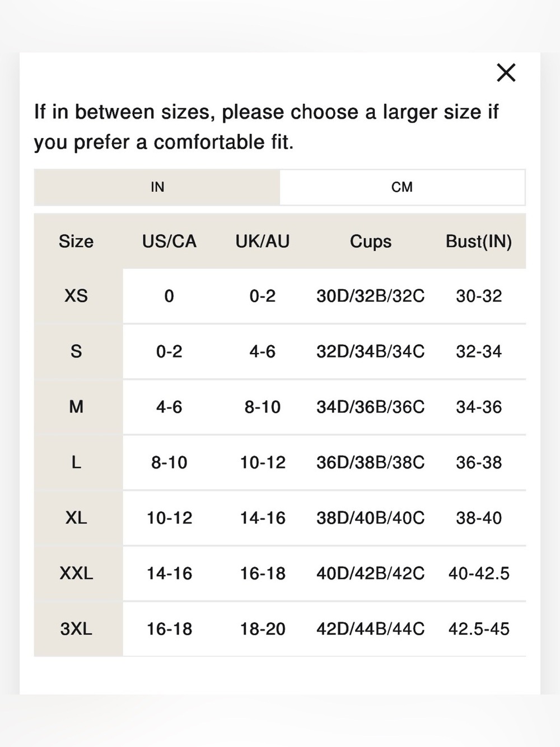The image size is (560, 747).
Task: Select the L size row label
Action: point(76,462)
